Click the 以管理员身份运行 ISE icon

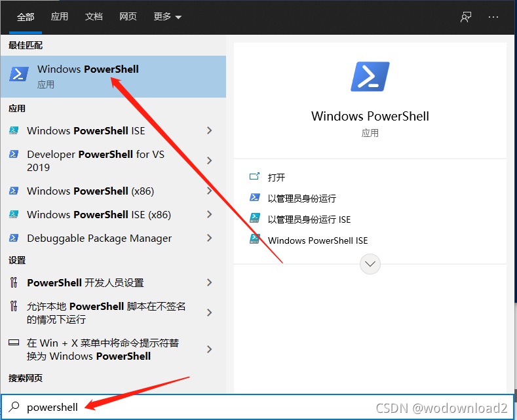pos(254,218)
